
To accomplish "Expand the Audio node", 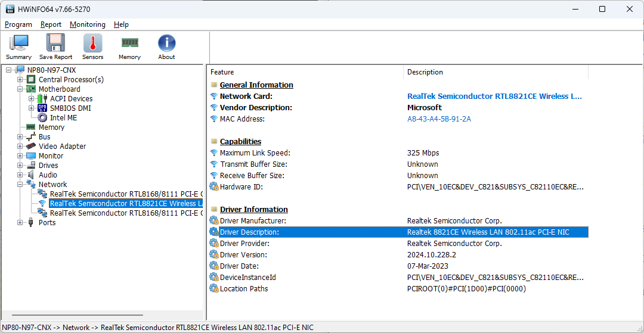I will (x=20, y=175).
